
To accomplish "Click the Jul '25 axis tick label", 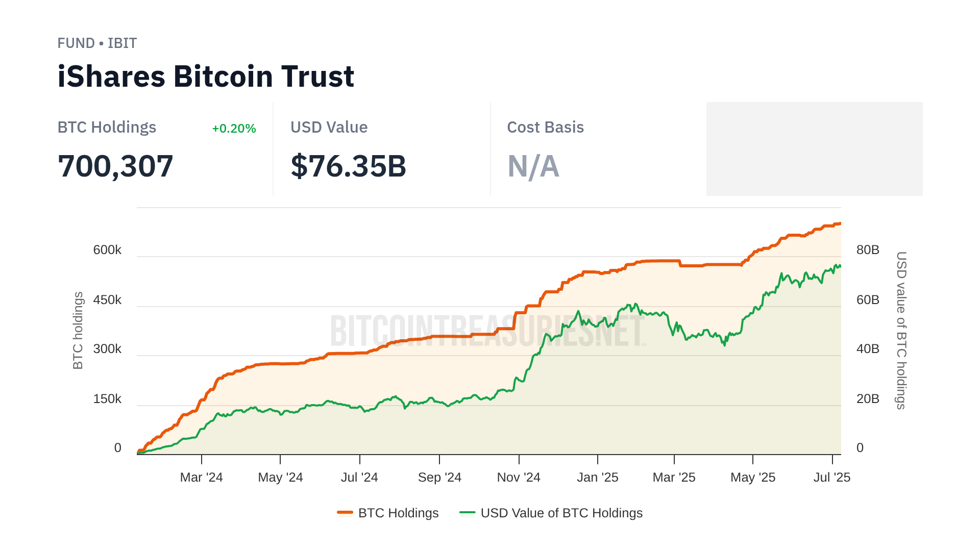I will [831, 478].
